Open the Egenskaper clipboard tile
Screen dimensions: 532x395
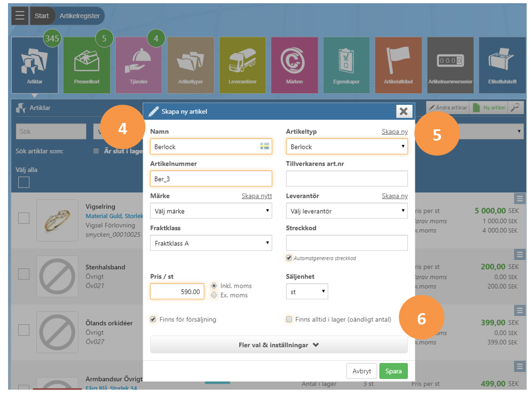coord(346,65)
